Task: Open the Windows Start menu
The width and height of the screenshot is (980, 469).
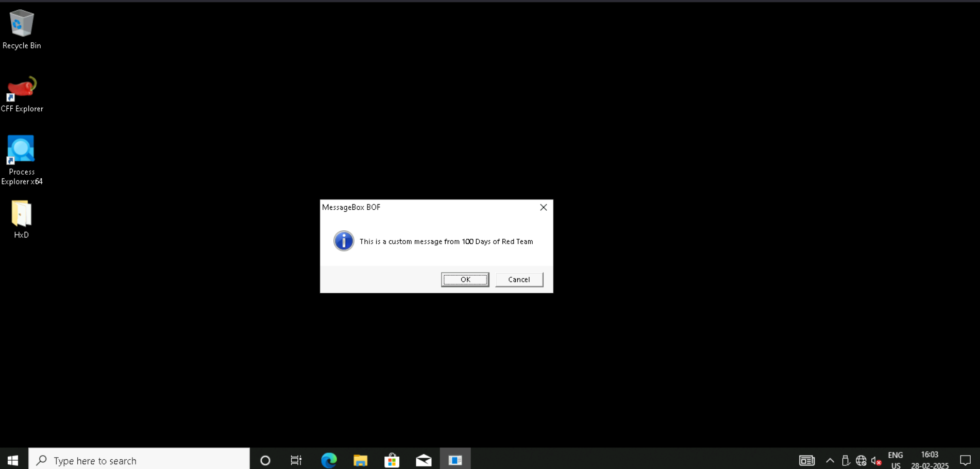Action: tap(13, 460)
